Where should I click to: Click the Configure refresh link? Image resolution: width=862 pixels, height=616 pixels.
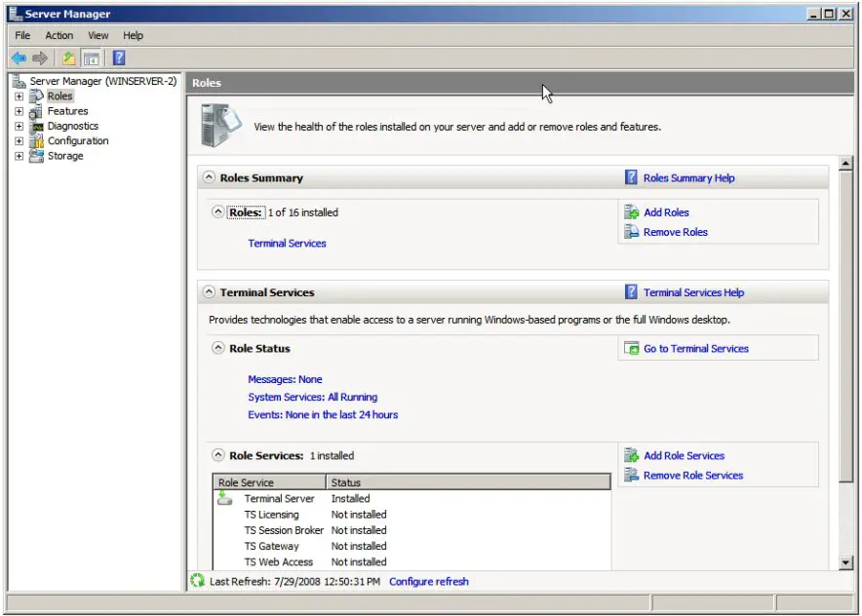[428, 581]
